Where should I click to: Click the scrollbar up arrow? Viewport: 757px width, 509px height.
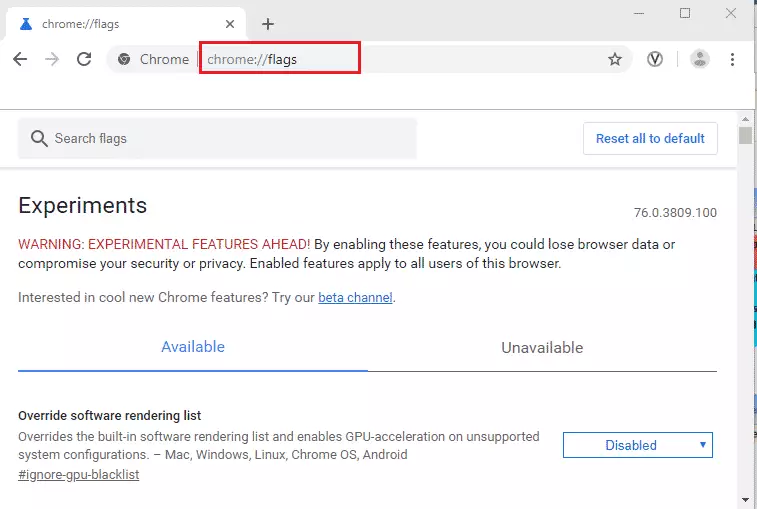click(x=745, y=119)
